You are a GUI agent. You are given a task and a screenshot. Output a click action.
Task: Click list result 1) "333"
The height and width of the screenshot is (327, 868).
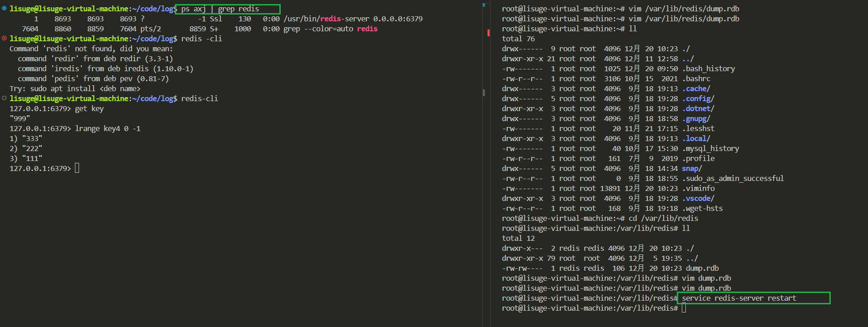tap(26, 138)
